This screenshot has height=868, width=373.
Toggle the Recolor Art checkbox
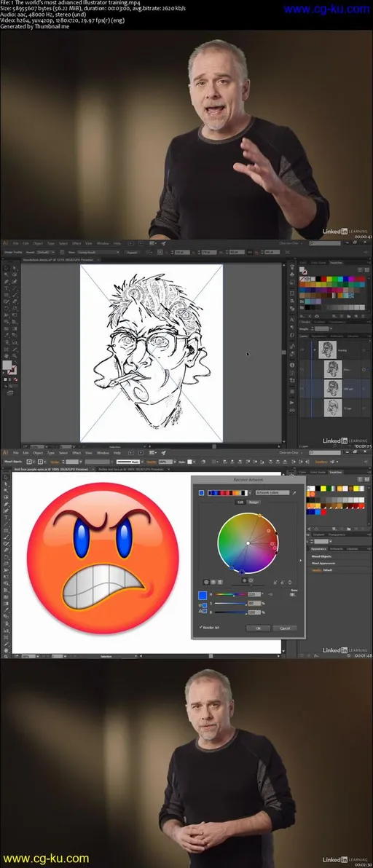tap(201, 627)
